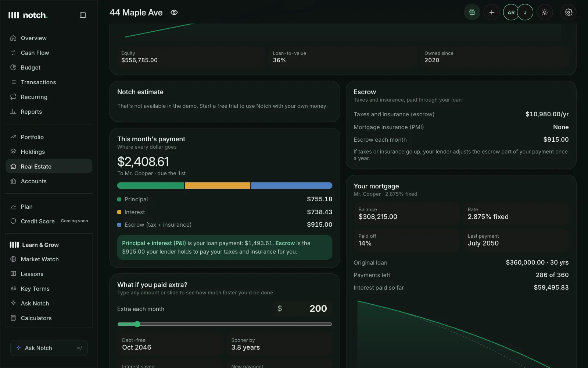Click the blue Escrow segment of payment bar
The width and height of the screenshot is (588, 368).
(x=291, y=185)
